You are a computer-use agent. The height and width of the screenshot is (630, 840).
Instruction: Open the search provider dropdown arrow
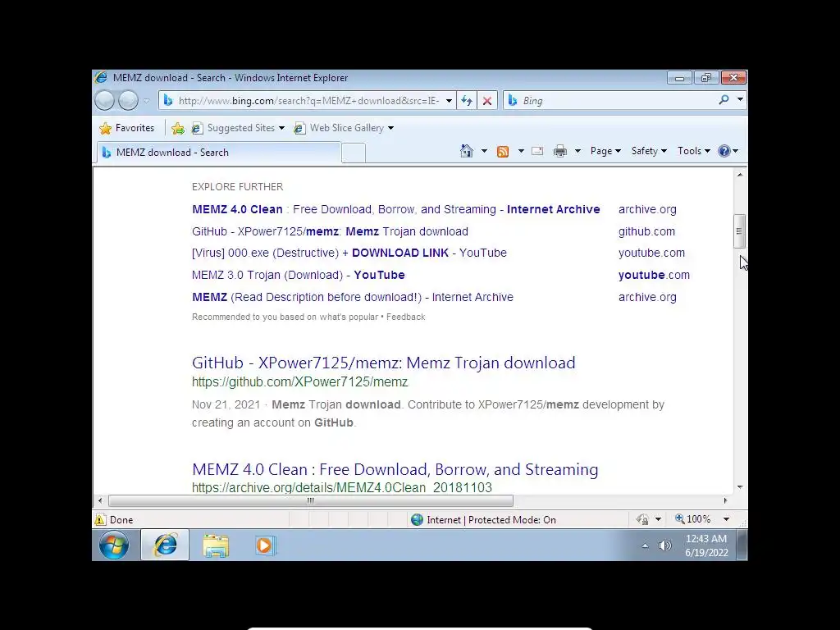point(740,99)
